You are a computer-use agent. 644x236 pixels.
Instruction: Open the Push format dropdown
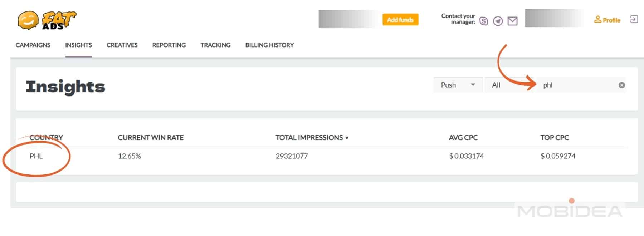[x=458, y=85]
